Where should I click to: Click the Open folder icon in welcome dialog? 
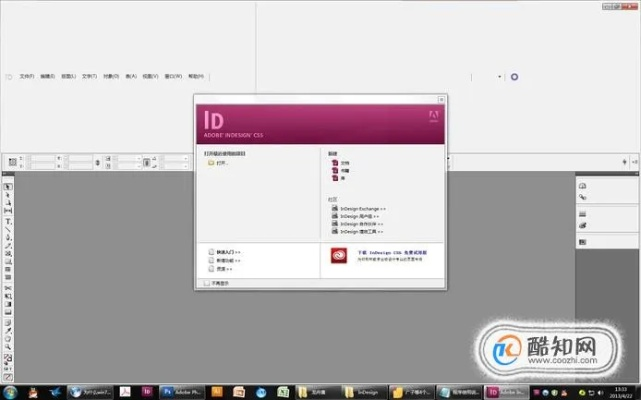tap(211, 162)
